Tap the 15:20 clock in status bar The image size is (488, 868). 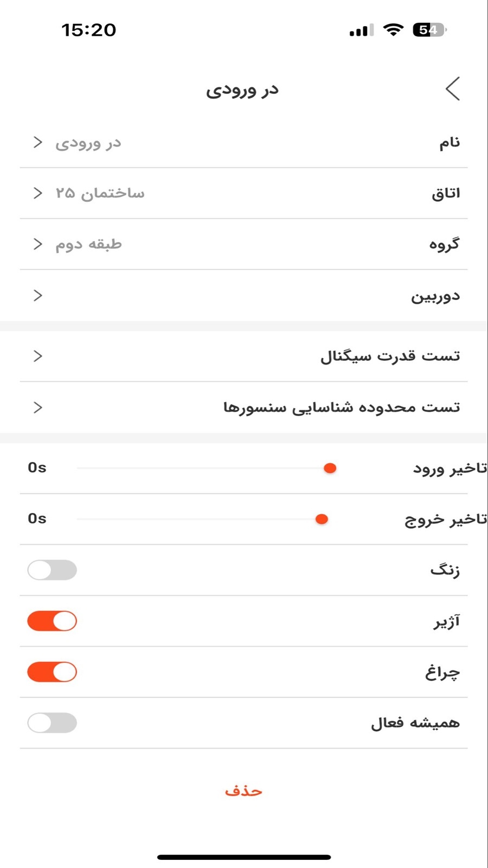pyautogui.click(x=88, y=30)
